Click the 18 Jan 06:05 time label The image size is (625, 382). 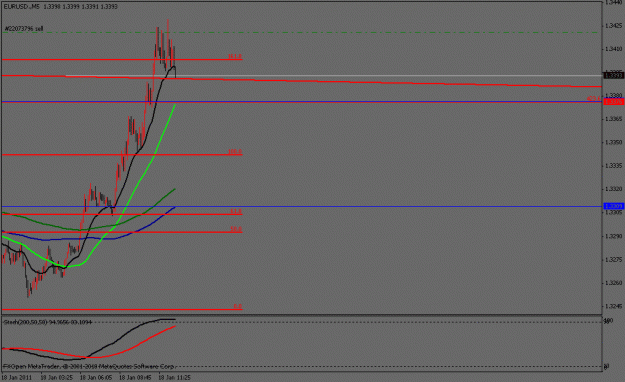[96, 377]
